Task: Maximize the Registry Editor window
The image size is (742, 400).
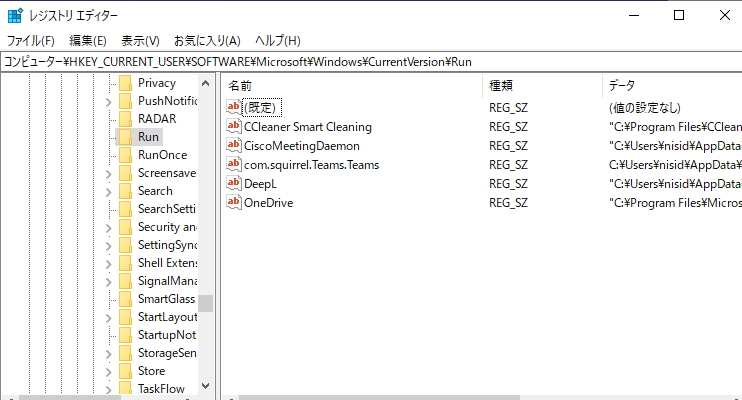Action: coord(679,16)
